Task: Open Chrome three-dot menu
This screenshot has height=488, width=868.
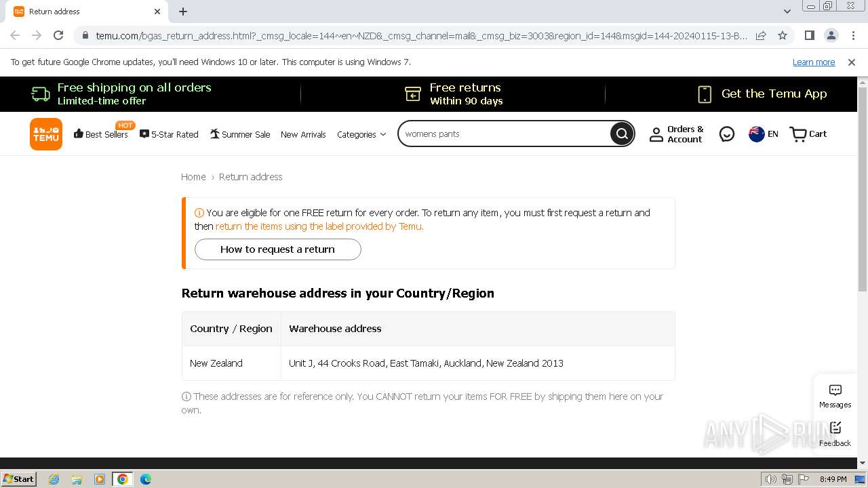Action: [x=852, y=35]
